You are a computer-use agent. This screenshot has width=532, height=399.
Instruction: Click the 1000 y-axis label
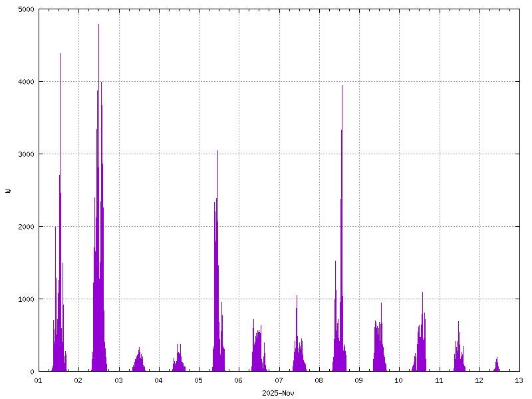point(26,298)
